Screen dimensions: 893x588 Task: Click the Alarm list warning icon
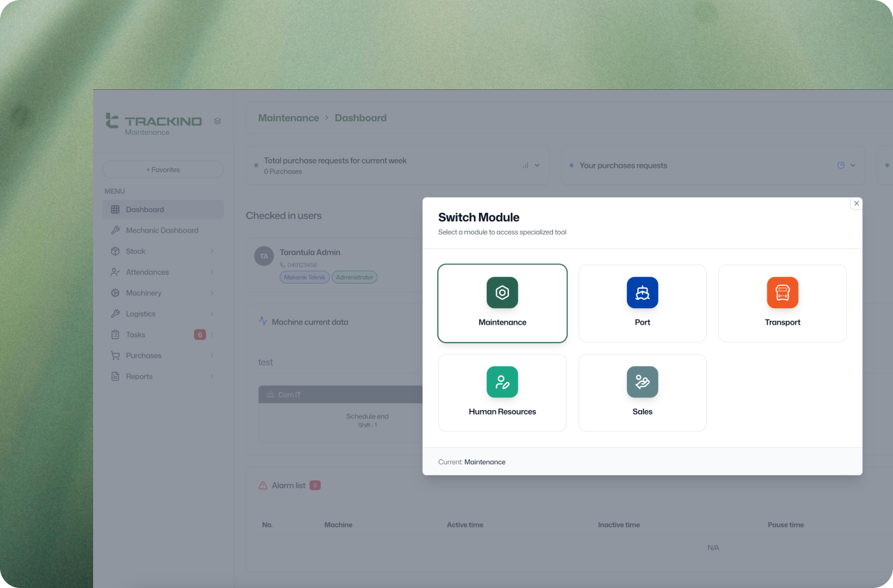263,485
